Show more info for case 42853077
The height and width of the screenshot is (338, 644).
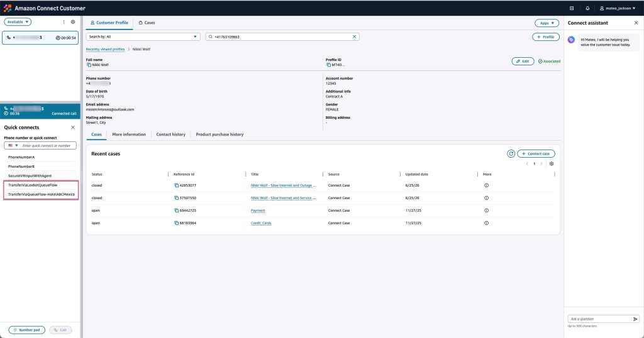pos(486,185)
